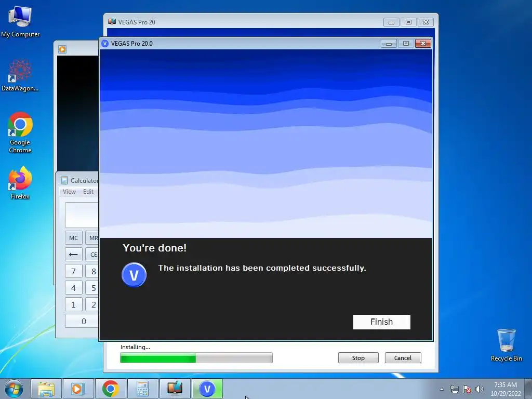Click the volume speaker tray icon
Screen dimensions: 532x399
(479, 389)
